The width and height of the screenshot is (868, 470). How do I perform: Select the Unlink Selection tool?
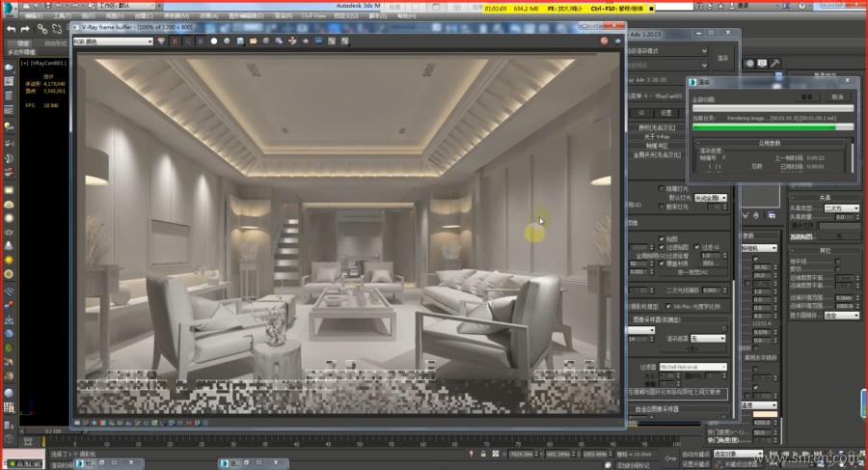click(x=57, y=29)
